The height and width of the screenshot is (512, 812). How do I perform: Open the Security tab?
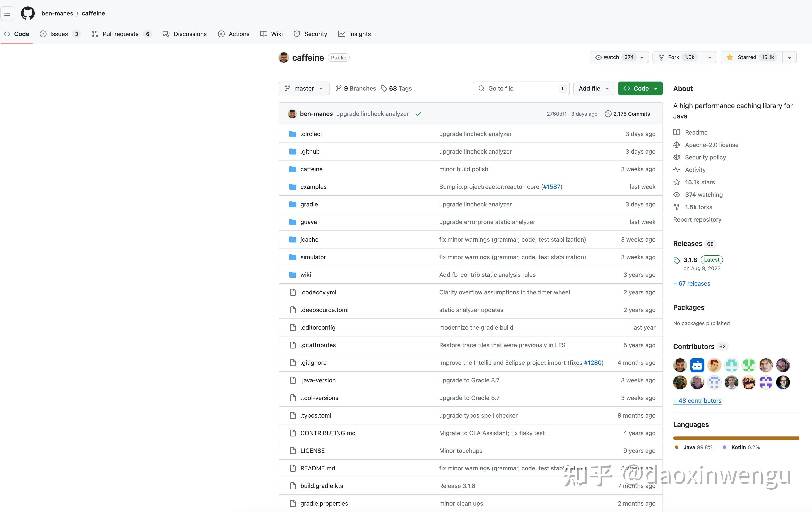click(x=310, y=34)
